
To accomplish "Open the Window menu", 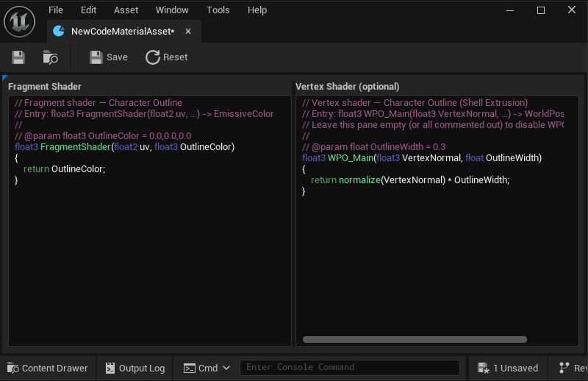I will tap(172, 10).
